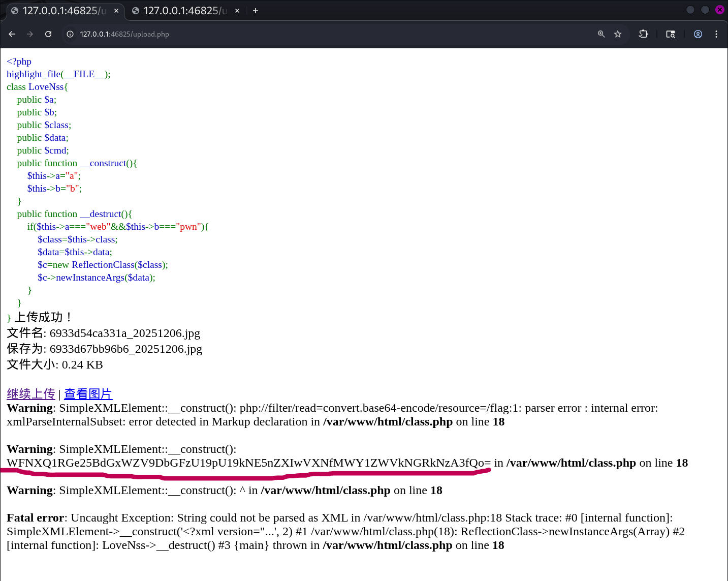
Task: Click the underlined base64 warning string
Action: (244, 463)
